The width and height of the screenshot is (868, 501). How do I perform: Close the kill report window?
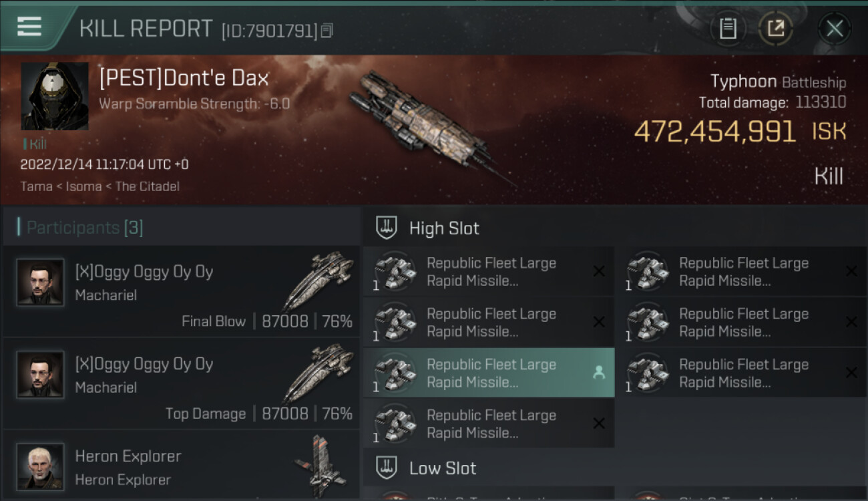coord(834,28)
